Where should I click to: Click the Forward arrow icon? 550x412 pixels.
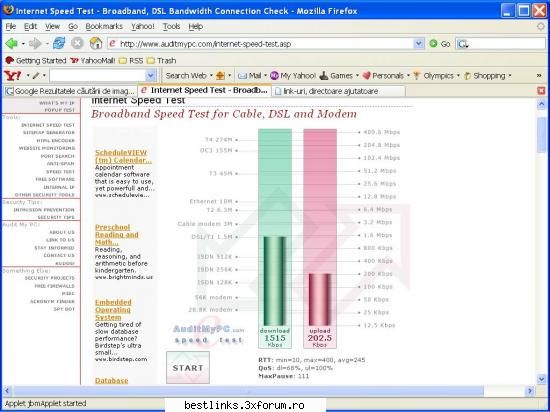click(35, 44)
